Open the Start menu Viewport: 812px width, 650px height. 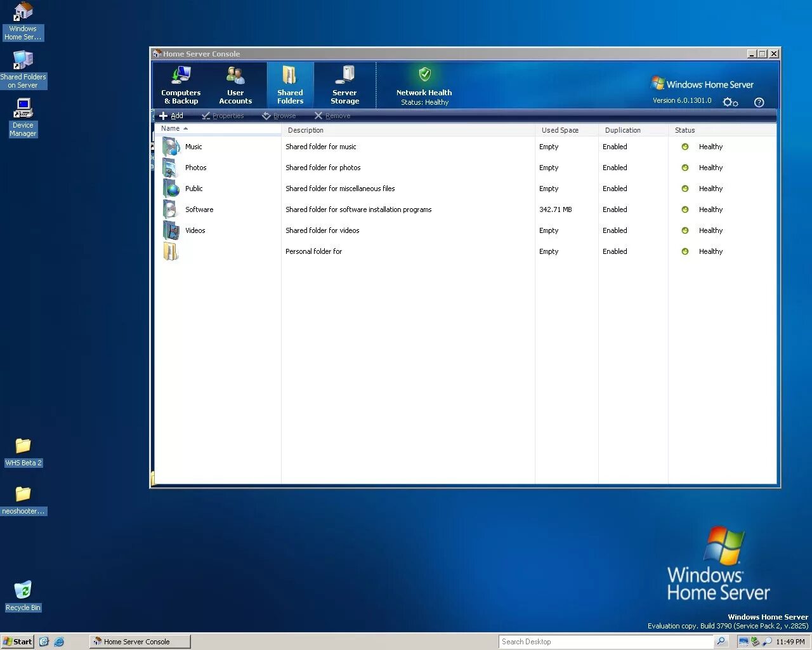[x=17, y=642]
